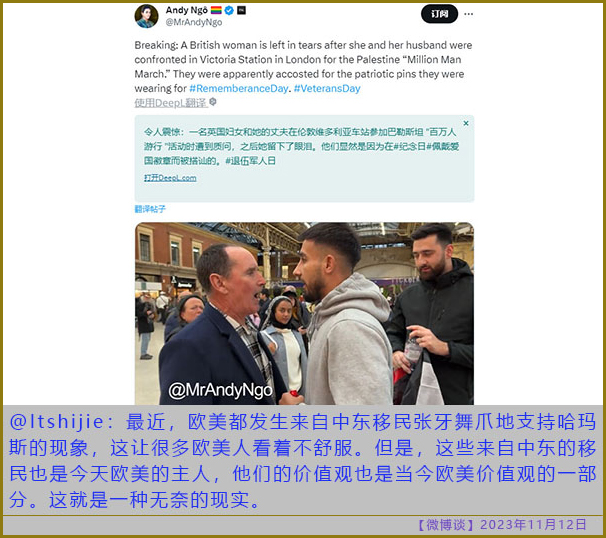606x538 pixels.
Task: Click the English tweet text starting with Breaking
Action: pyautogui.click(x=303, y=66)
